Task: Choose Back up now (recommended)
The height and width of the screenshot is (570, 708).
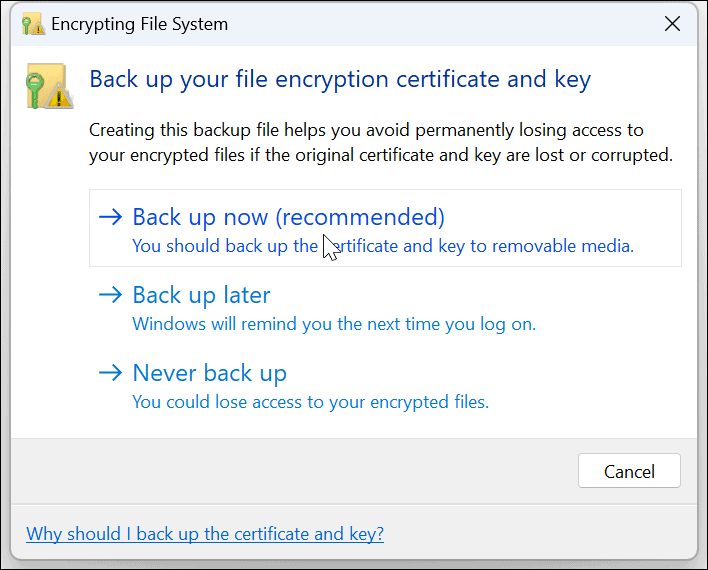Action: click(288, 217)
